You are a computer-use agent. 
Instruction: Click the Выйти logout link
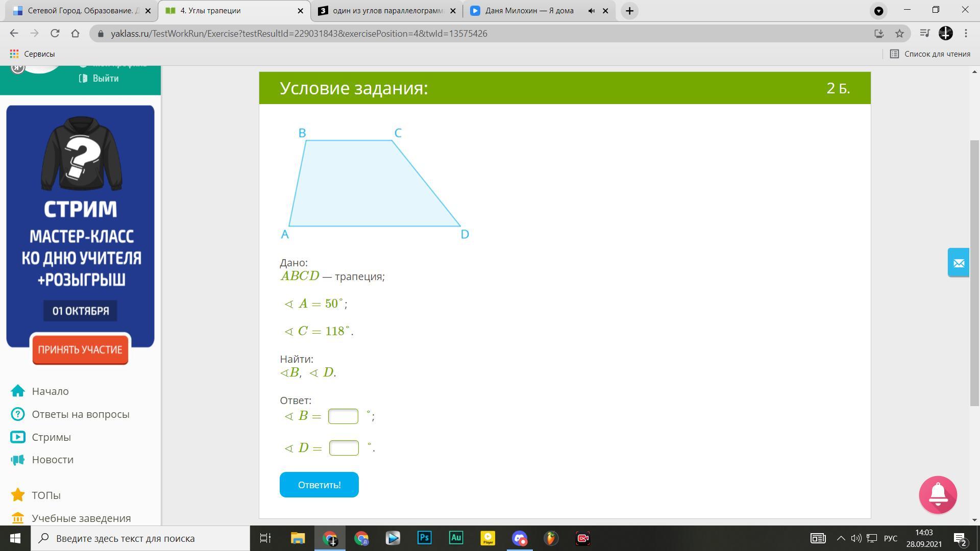point(105,78)
